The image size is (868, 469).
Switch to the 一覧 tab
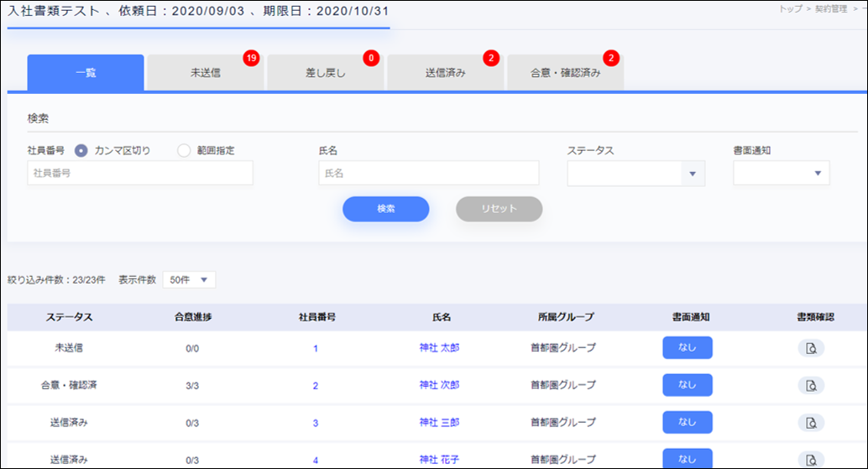pos(86,72)
